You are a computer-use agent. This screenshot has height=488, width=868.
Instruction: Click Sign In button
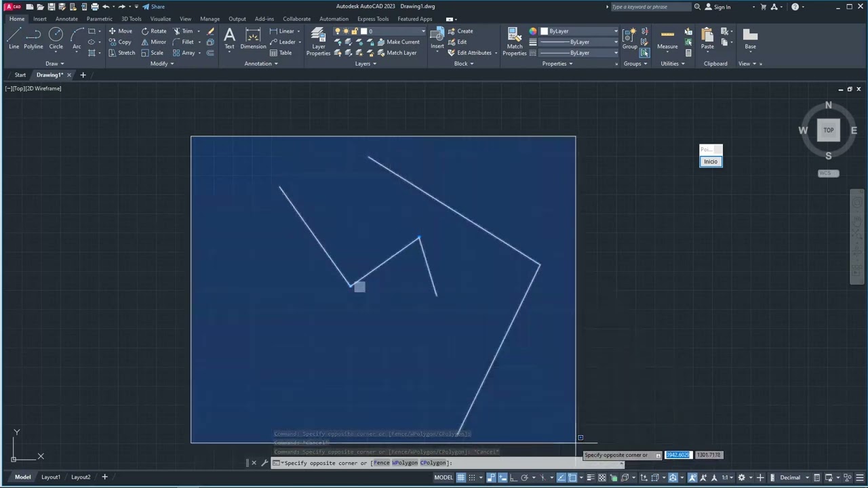click(x=718, y=7)
